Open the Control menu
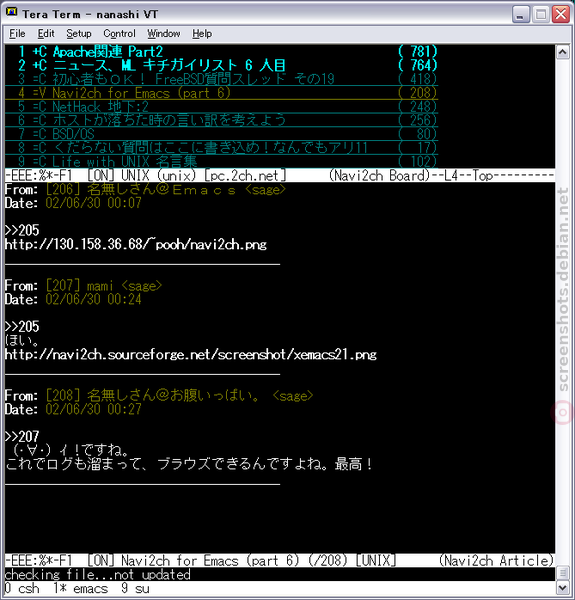Viewport: 575px width, 600px height. click(x=119, y=34)
